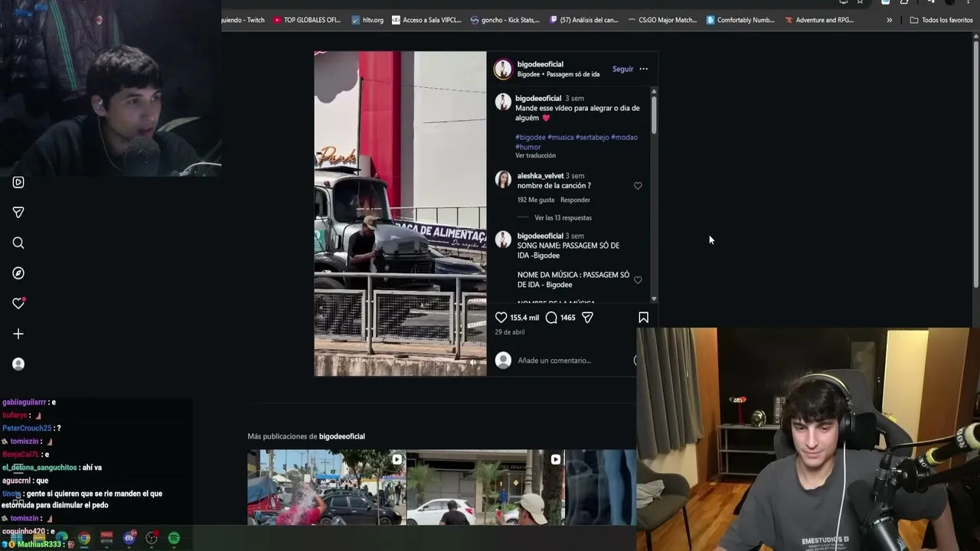Viewport: 980px width, 551px height.
Task: Click the comments panel scroll-down arrow
Action: pos(654,298)
